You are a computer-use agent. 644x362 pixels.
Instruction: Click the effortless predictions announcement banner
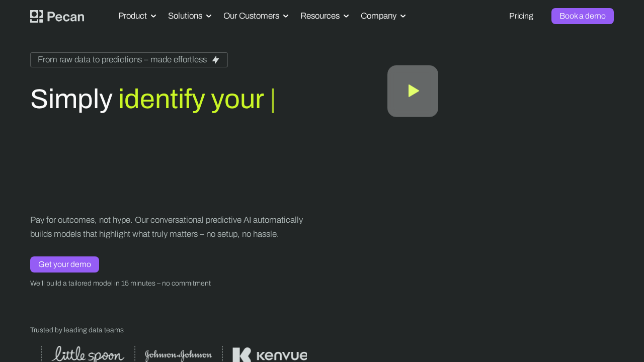coord(129,60)
